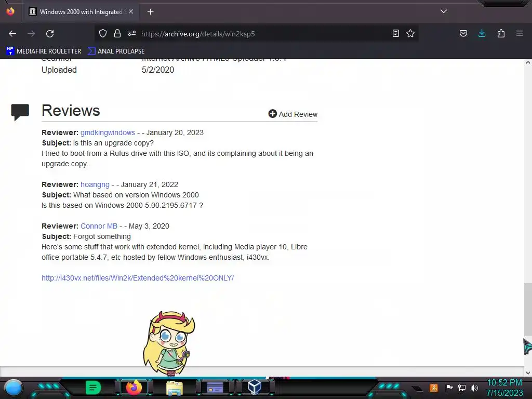Screen dimensions: 532x399
Task: Open network tray icon
Action: tap(462, 388)
